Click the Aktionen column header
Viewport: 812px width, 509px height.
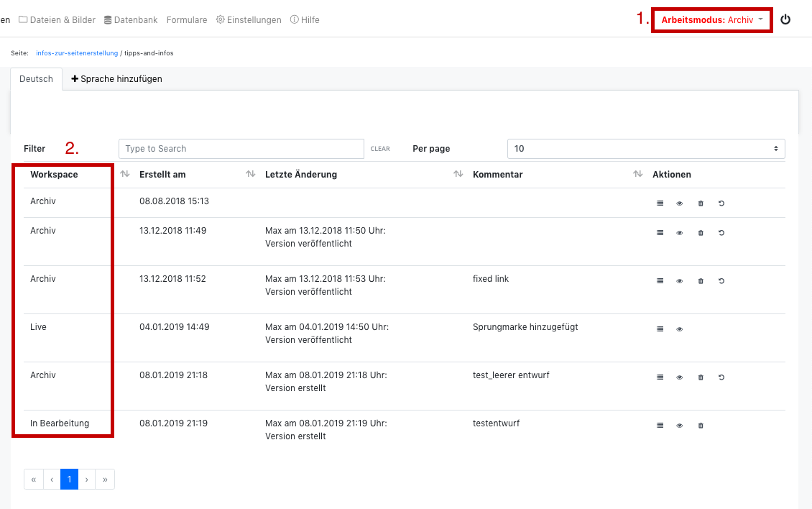[672, 174]
